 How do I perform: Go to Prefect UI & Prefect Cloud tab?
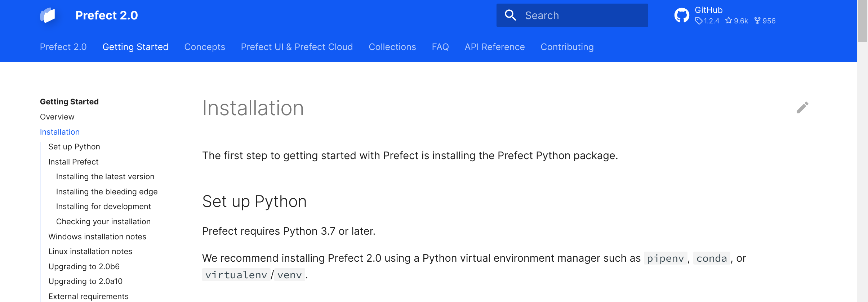(297, 47)
